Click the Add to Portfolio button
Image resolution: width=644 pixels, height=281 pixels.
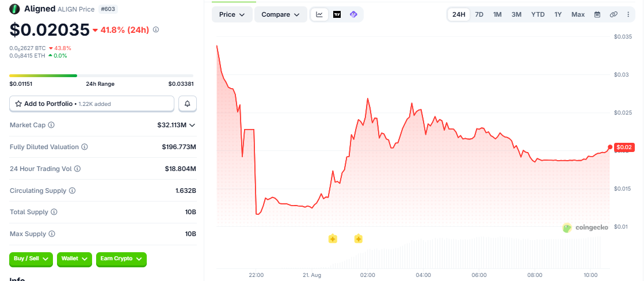(x=92, y=104)
